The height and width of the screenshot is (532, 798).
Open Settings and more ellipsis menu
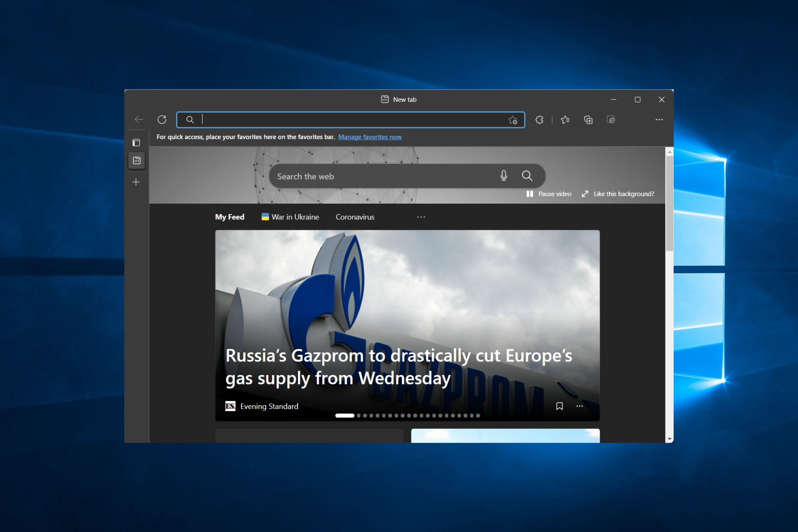point(659,120)
